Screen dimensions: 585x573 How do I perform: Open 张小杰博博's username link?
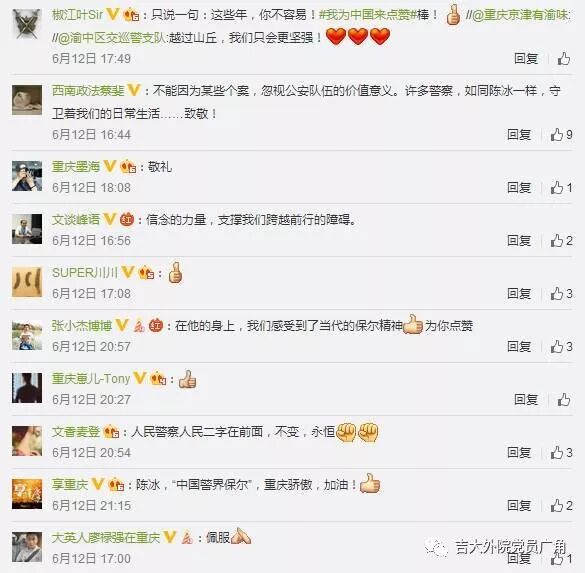(x=82, y=326)
